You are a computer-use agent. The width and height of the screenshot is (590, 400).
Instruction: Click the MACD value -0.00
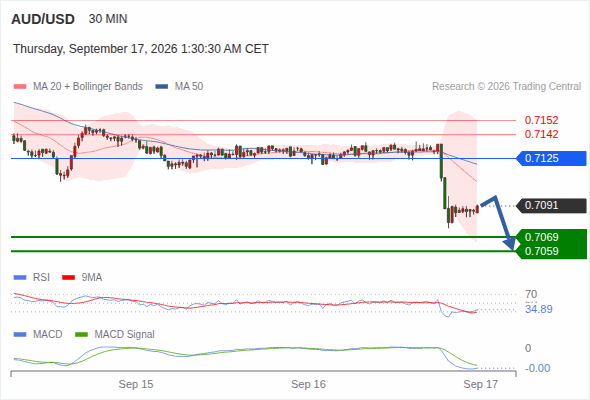tap(537, 368)
